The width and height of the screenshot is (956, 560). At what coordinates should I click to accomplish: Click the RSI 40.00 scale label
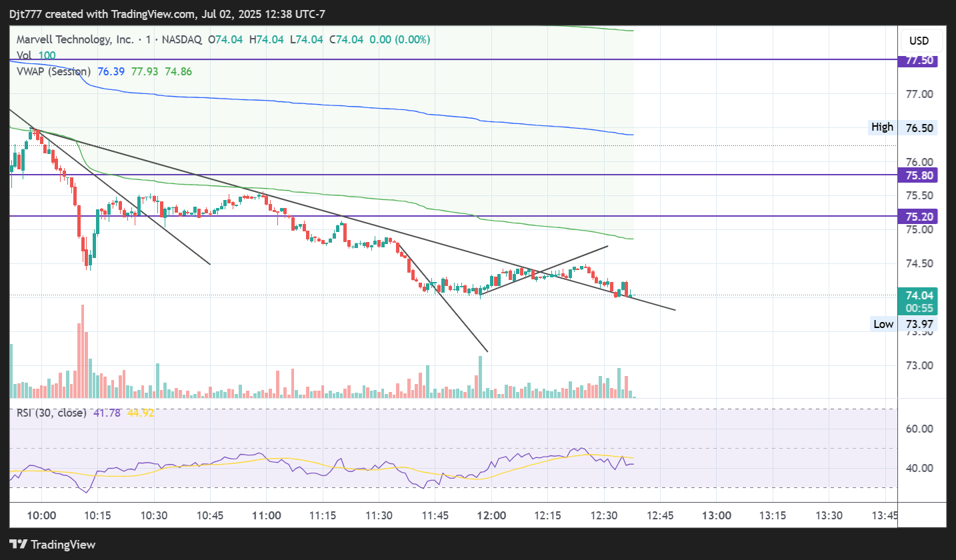(919, 468)
